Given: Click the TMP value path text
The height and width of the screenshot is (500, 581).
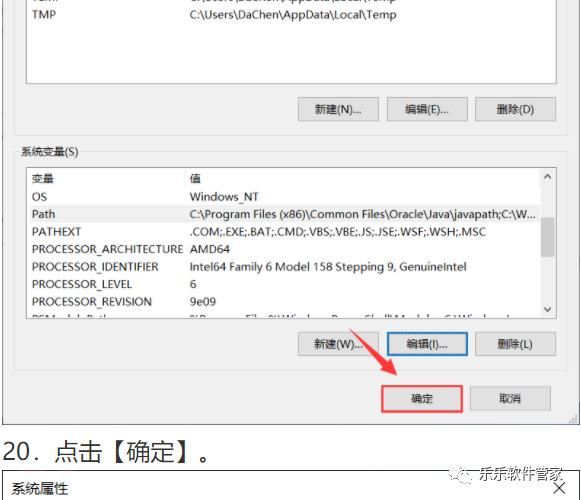Looking at the screenshot, I should coord(293,15).
